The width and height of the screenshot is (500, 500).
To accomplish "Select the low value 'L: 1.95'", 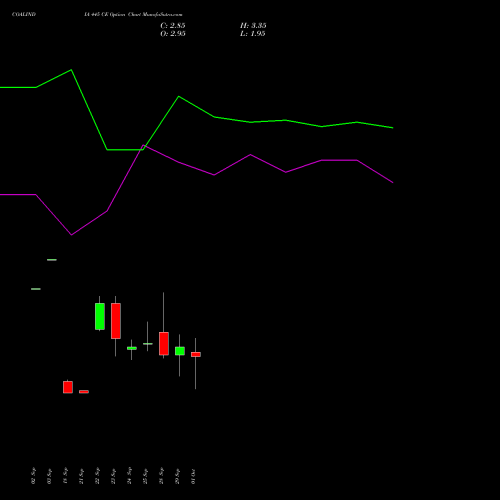I will (x=253, y=34).
